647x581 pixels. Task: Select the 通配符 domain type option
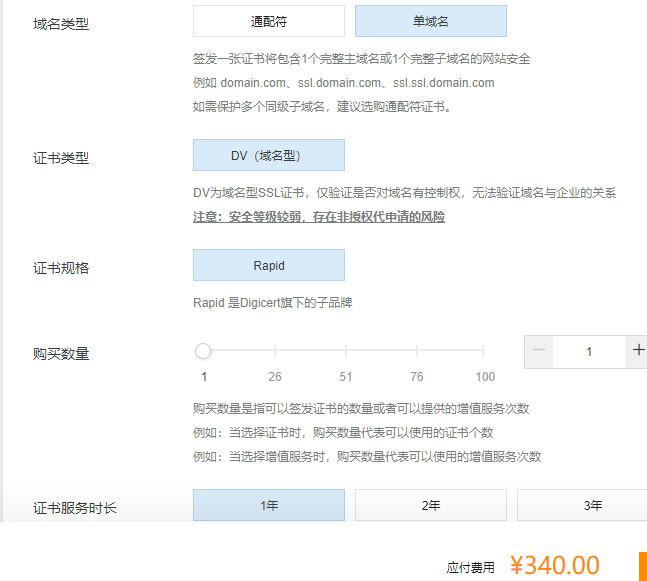[268, 21]
